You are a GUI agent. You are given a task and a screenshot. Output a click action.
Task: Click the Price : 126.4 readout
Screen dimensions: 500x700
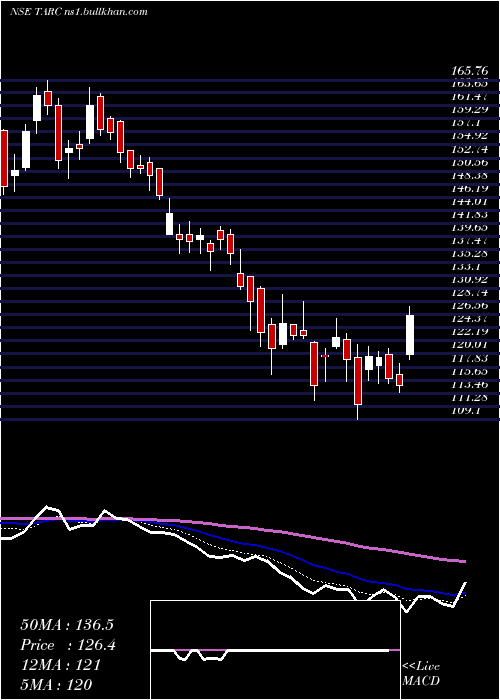(x=68, y=645)
